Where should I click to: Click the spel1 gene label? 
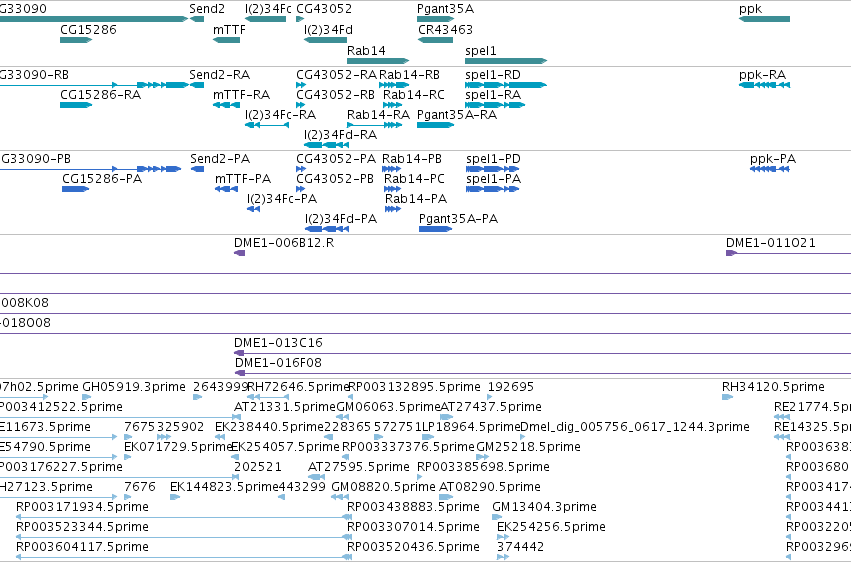[480, 50]
